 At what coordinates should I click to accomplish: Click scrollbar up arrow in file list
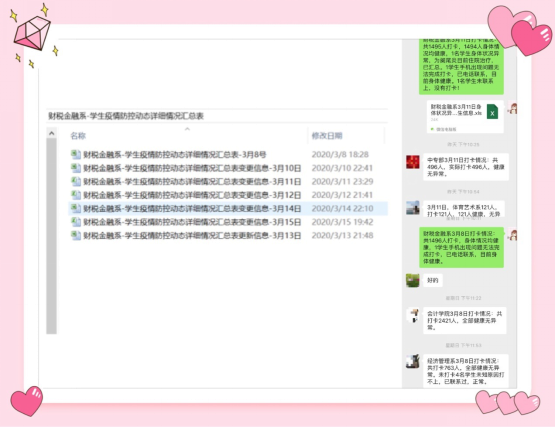(51, 133)
